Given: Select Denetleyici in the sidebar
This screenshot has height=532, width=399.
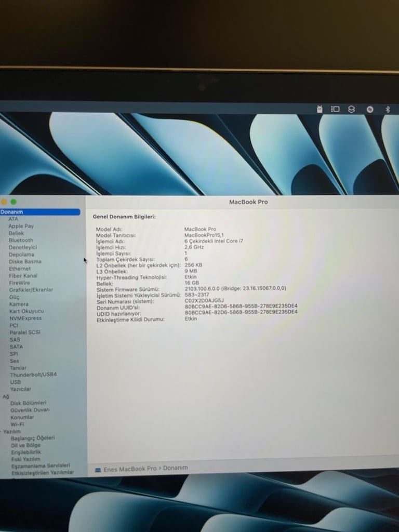Looking at the screenshot, I should (x=23, y=247).
